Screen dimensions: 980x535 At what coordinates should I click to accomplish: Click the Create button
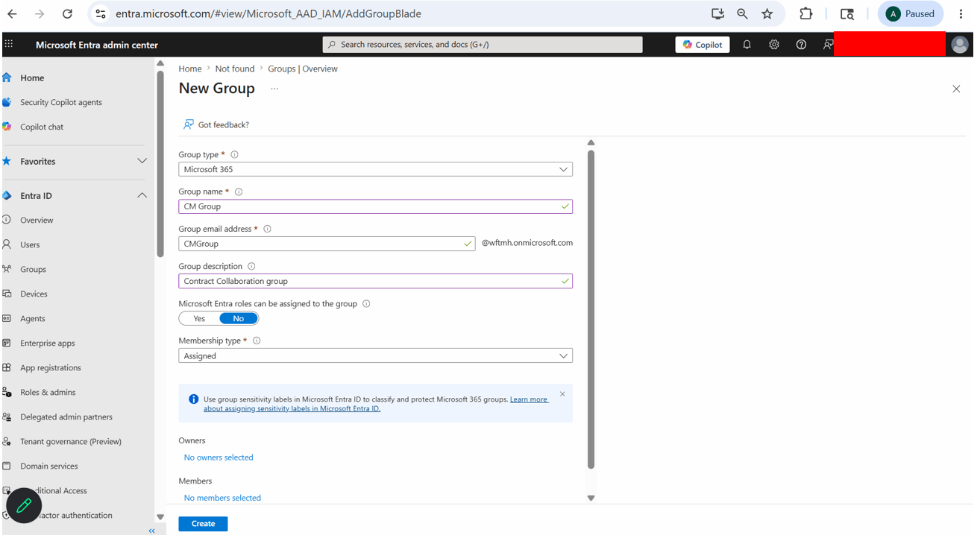(x=203, y=524)
